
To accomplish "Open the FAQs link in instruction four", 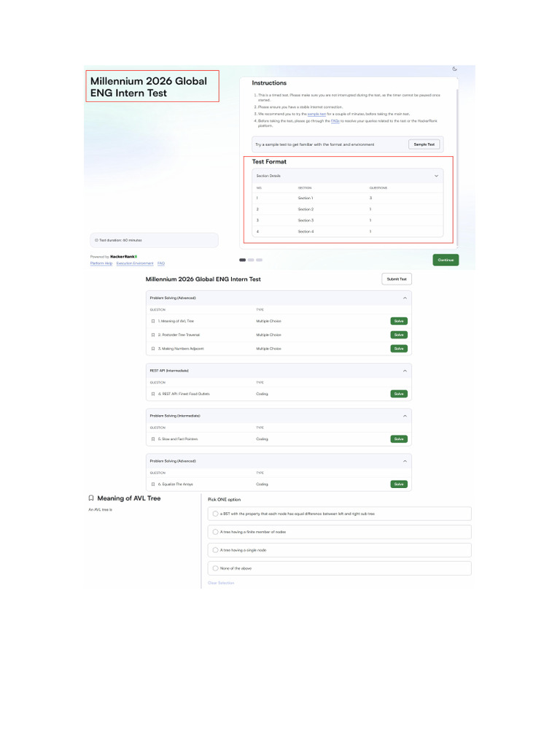I will [x=335, y=121].
